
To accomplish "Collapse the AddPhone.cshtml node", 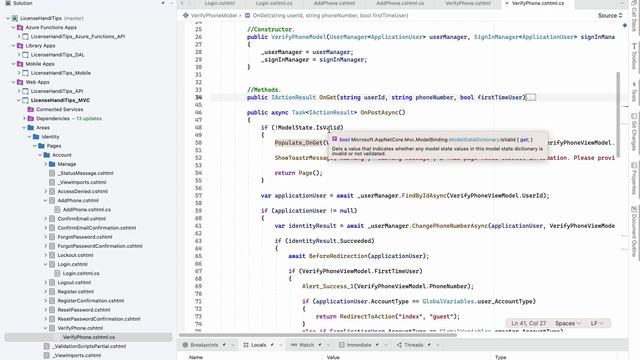I will 45,200.
